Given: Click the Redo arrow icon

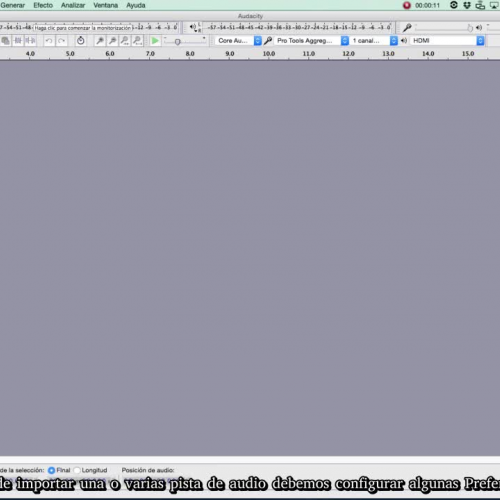Looking at the screenshot, I should click(x=61, y=41).
